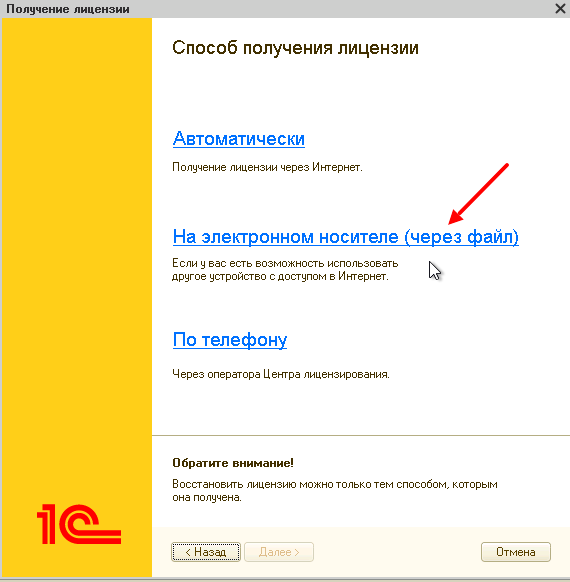The height and width of the screenshot is (582, 570).
Task: Click the beige strip between Далее and Отмена
Action: click(397, 552)
